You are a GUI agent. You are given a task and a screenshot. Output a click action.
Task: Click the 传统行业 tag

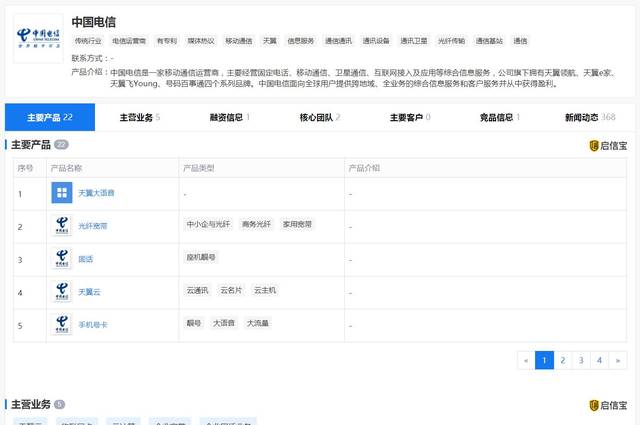point(88,41)
